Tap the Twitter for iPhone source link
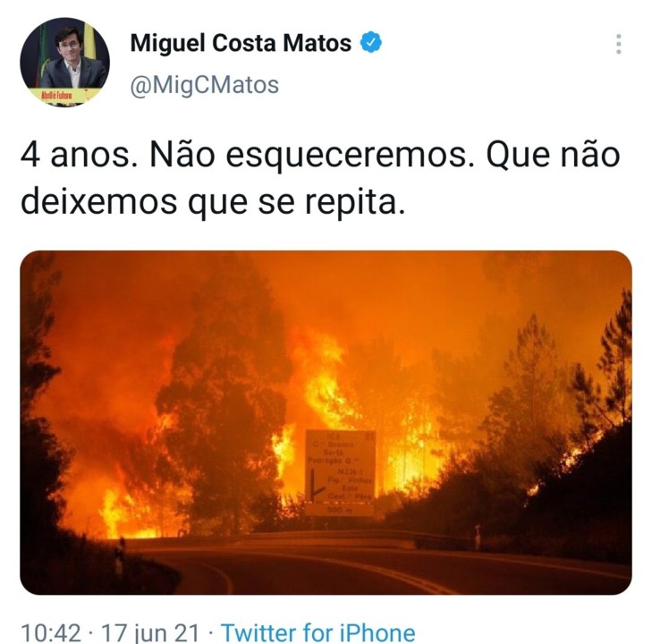Viewport: 652px width, 644px height. tap(318, 632)
